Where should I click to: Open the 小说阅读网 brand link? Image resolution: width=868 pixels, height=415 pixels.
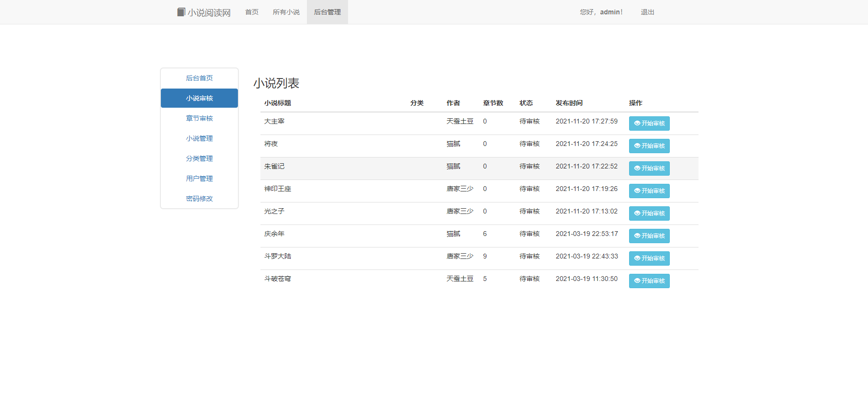coord(204,12)
